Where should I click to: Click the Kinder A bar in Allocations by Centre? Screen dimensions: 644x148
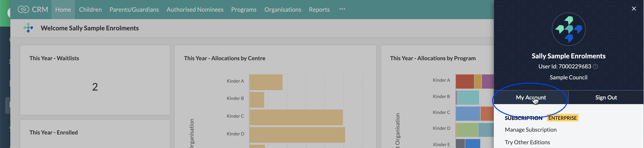pyautogui.click(x=266, y=82)
